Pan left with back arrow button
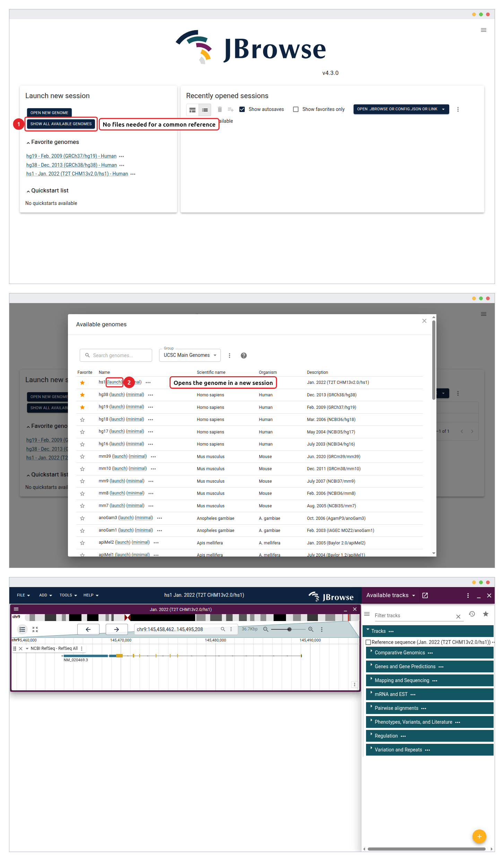The width and height of the screenshot is (504, 861). 88,629
